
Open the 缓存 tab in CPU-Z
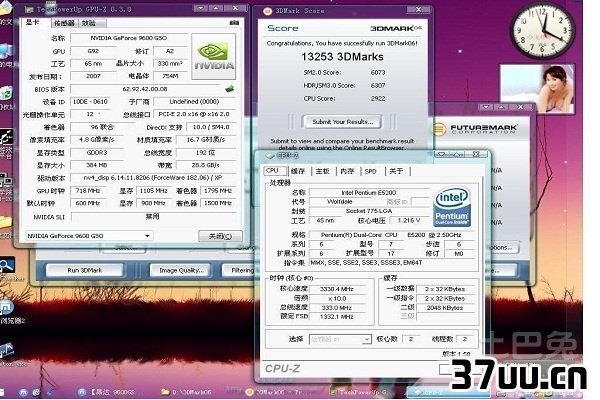tap(298, 171)
